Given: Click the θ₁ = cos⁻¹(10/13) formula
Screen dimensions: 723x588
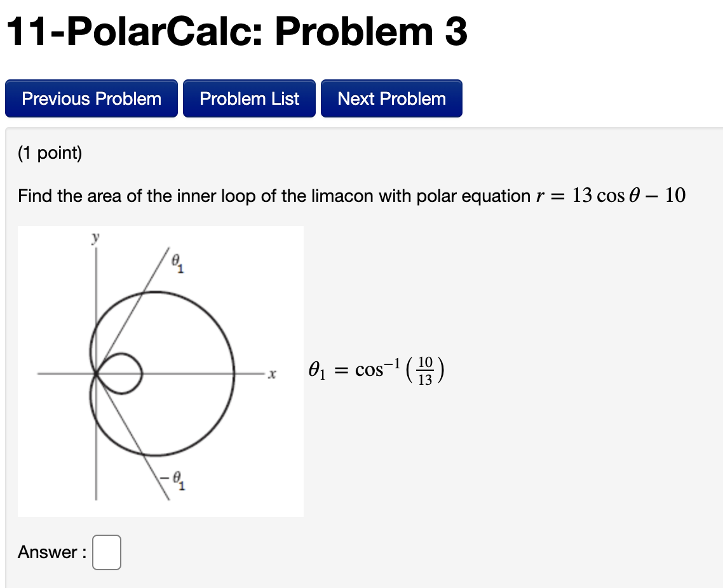Looking at the screenshot, I should click(375, 370).
